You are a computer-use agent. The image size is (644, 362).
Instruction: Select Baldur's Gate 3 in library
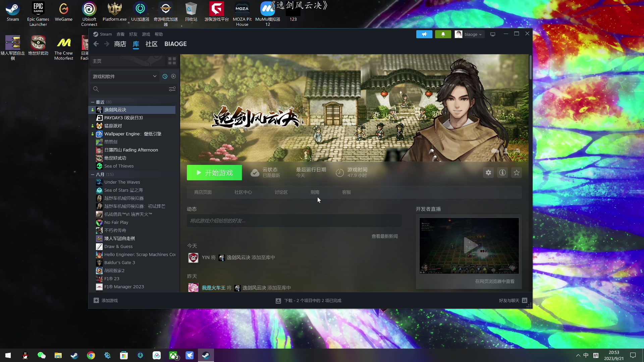132,262
